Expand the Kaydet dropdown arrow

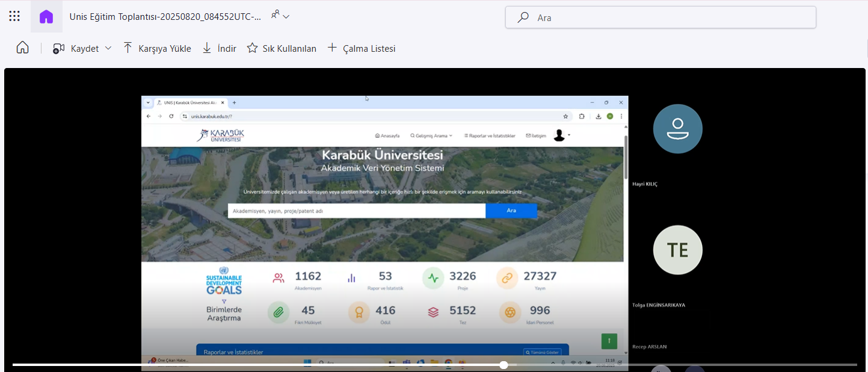pyautogui.click(x=108, y=48)
